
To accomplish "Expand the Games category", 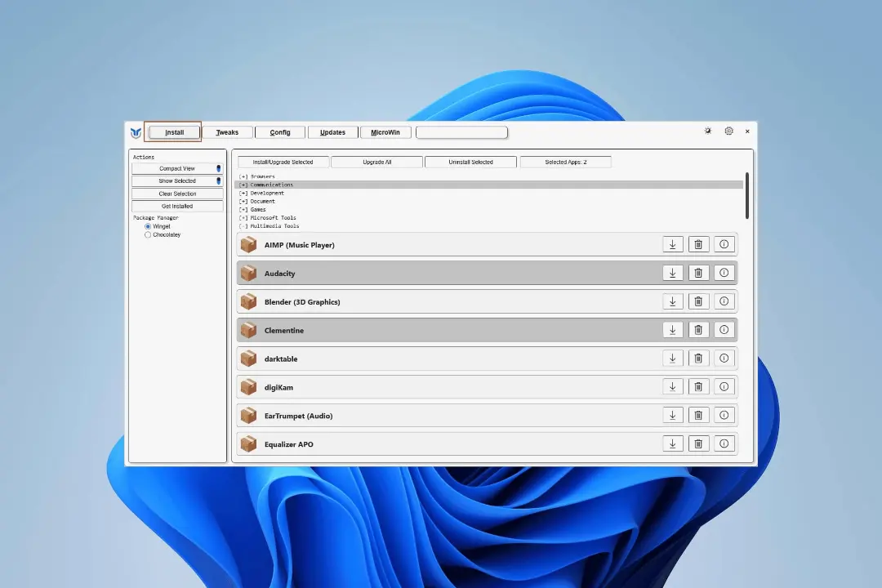I will click(x=252, y=209).
